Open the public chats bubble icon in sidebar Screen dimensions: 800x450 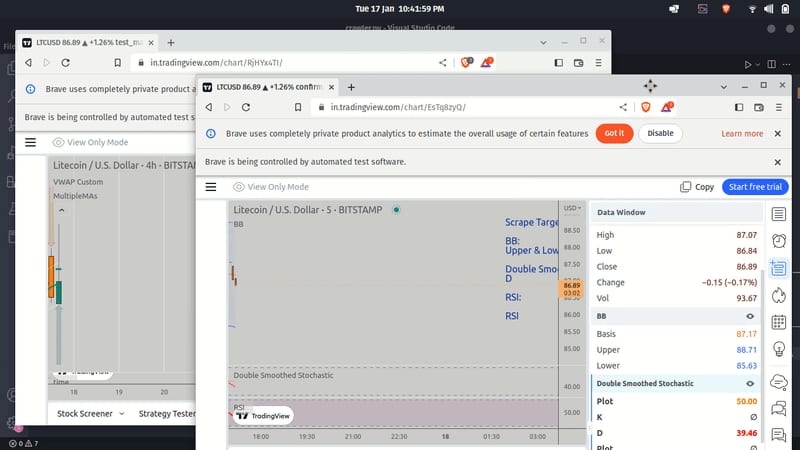(x=779, y=382)
